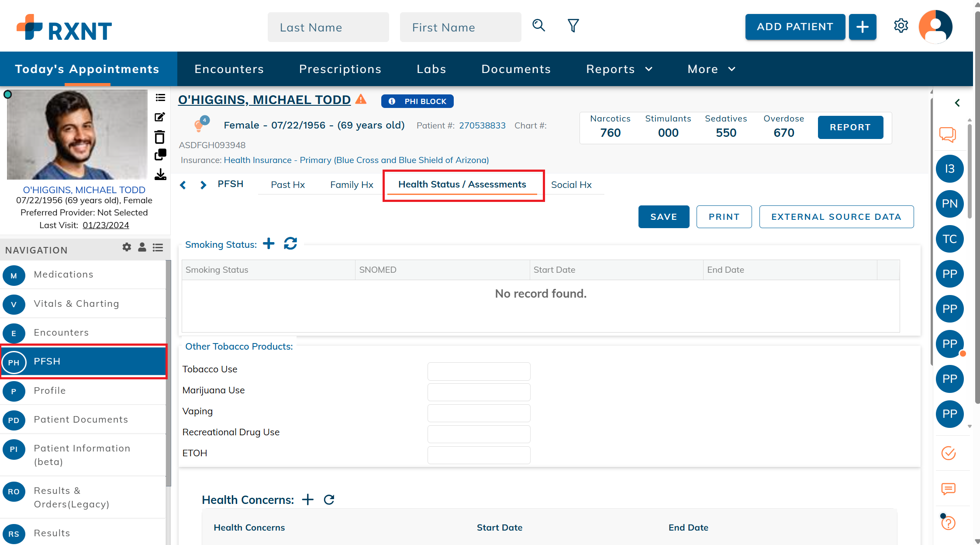Screen dimensions: 980x545
Task: Open the patient filter funnel icon
Action: (x=573, y=26)
